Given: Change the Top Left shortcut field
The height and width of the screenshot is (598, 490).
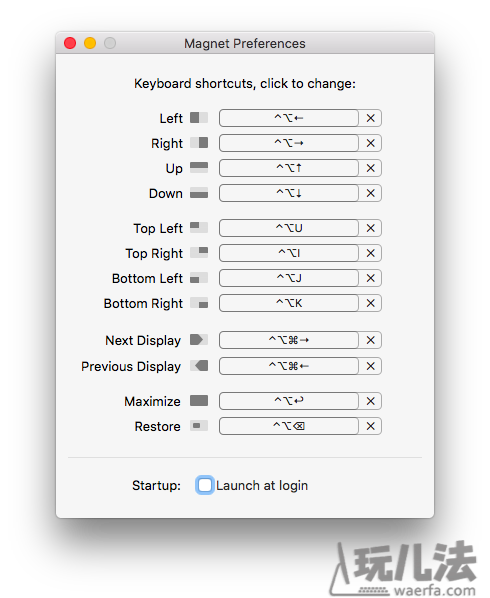Looking at the screenshot, I should coord(289,228).
